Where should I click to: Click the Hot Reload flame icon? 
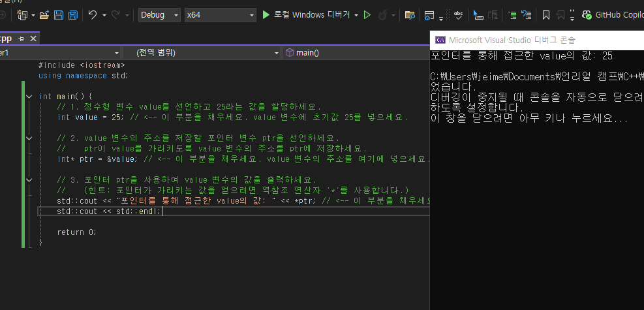coord(383,15)
